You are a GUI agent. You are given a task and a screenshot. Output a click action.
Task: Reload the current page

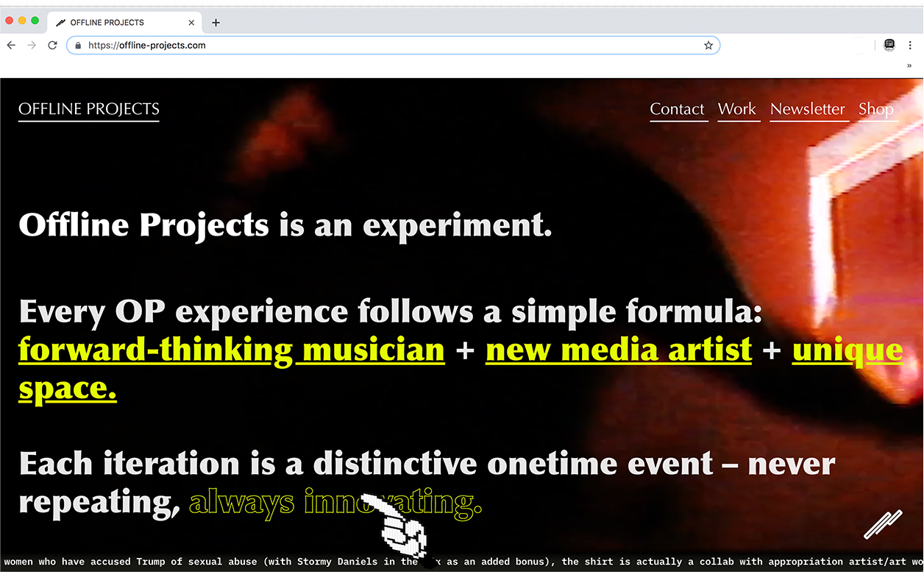(x=52, y=46)
